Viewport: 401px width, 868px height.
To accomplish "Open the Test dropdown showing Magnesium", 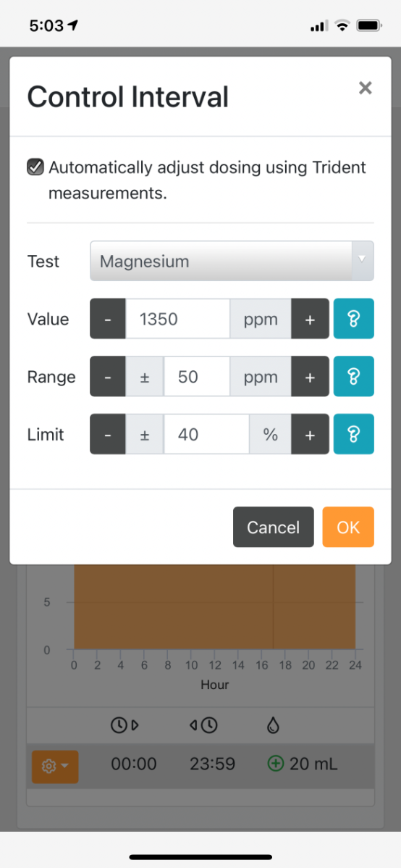I will pyautogui.click(x=232, y=261).
